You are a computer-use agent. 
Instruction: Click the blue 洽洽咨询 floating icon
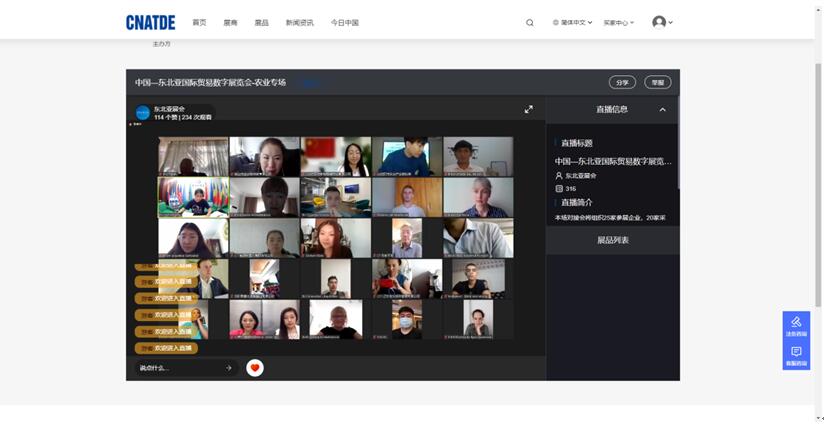pyautogui.click(x=796, y=326)
